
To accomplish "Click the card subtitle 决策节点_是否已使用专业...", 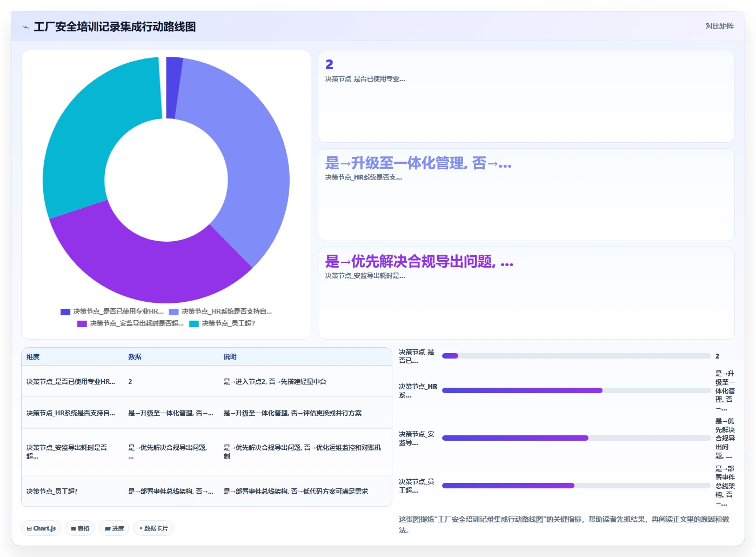I will click(x=365, y=79).
